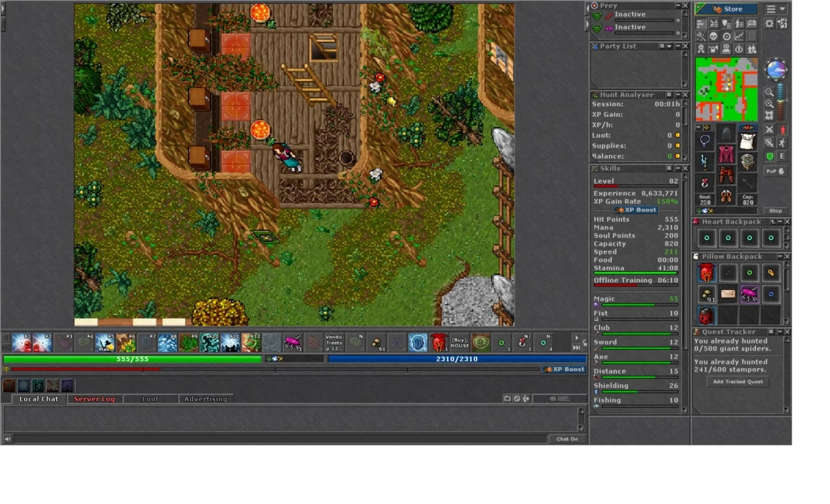Click the Buy House action bar slot
Viewport: 830px width, 504px height.
(x=459, y=343)
